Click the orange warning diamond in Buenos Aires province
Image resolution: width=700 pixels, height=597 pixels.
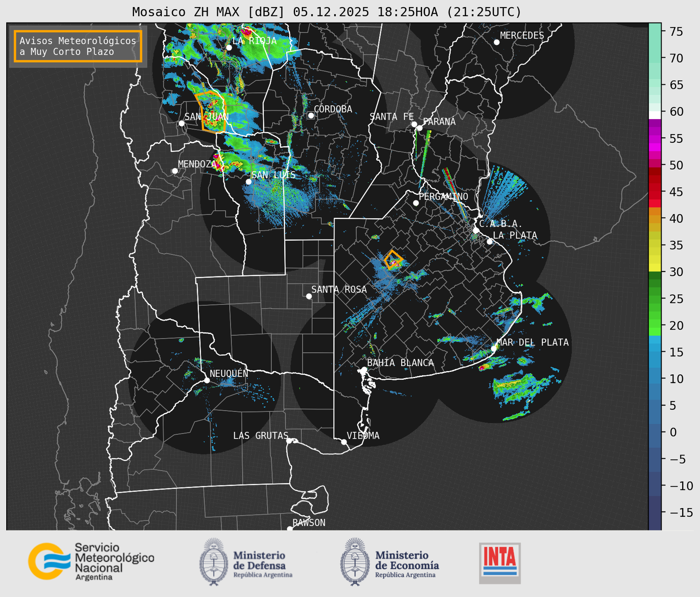(x=393, y=260)
